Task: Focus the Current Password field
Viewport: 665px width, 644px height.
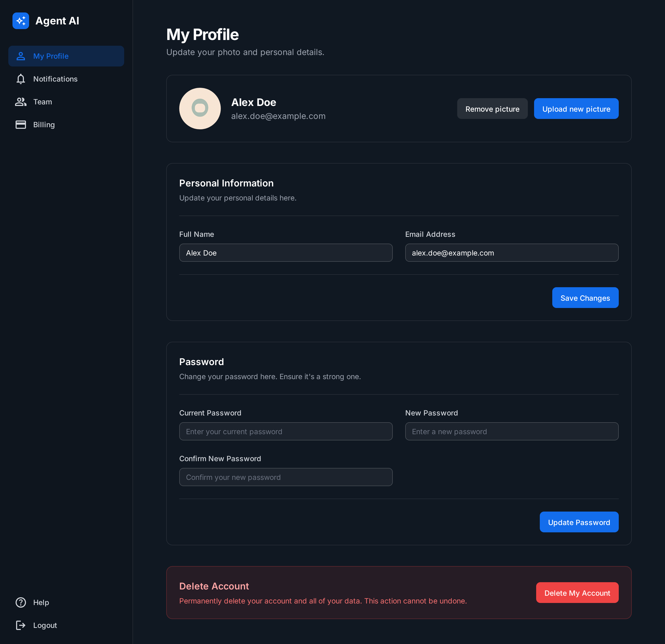Action: click(286, 431)
